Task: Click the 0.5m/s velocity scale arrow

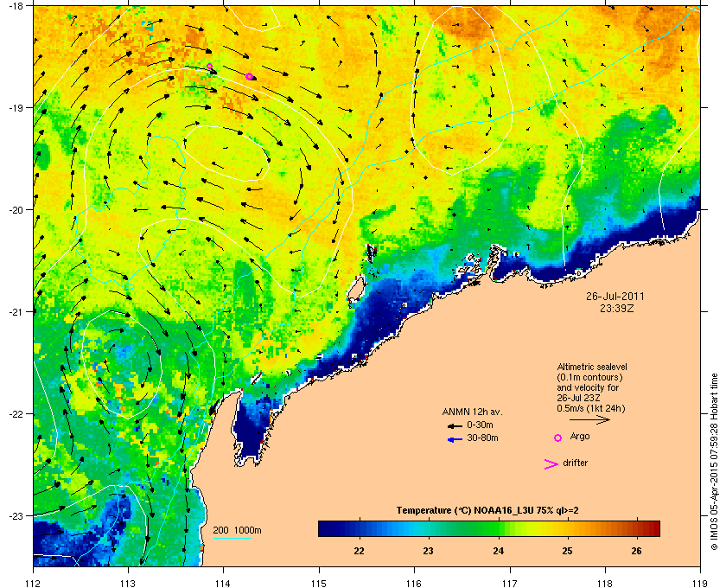Action: [589, 420]
